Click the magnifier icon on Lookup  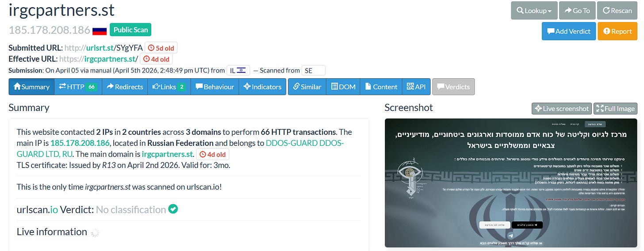pos(520,11)
